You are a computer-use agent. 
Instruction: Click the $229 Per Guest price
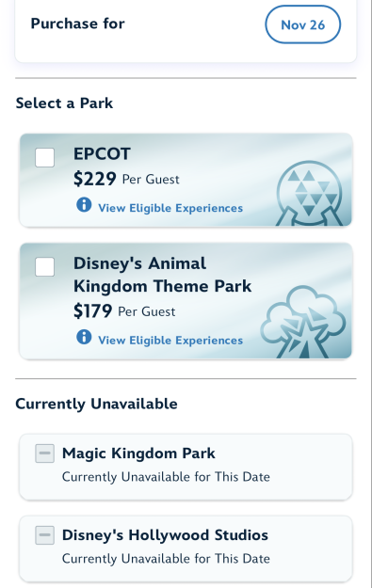click(x=126, y=179)
